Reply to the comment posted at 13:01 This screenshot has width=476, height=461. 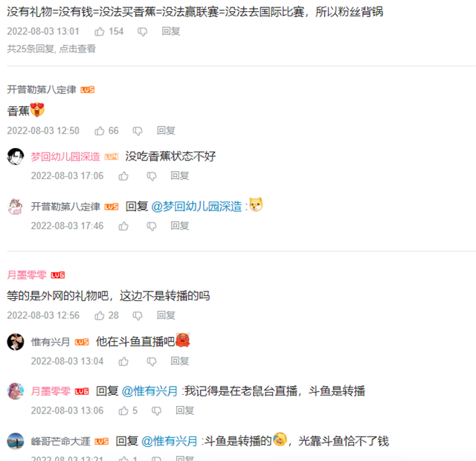coord(171,31)
